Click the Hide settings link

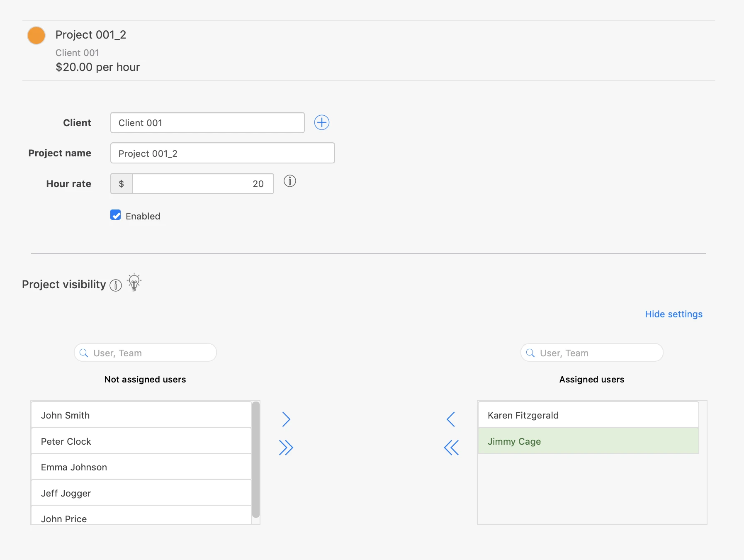pyautogui.click(x=673, y=314)
